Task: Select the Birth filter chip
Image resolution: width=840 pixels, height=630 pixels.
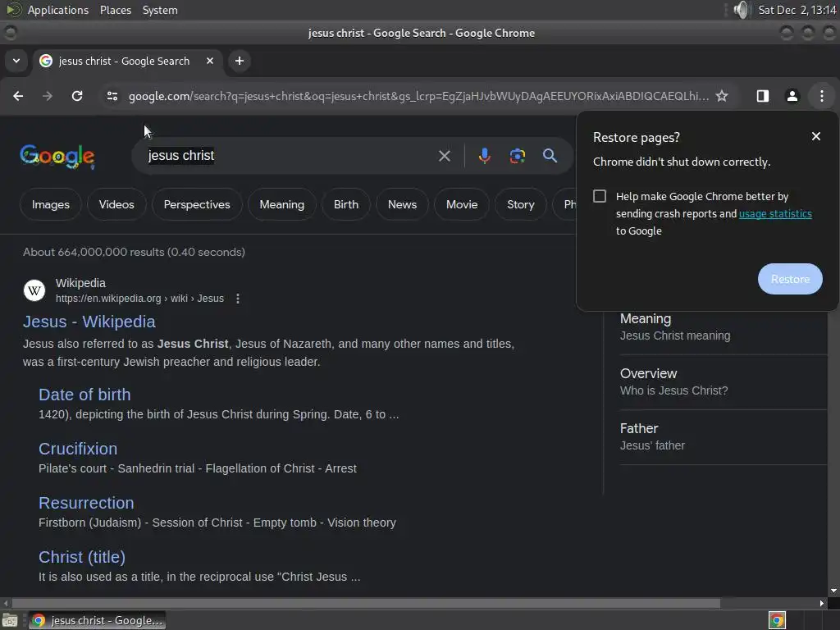Action: 346,204
